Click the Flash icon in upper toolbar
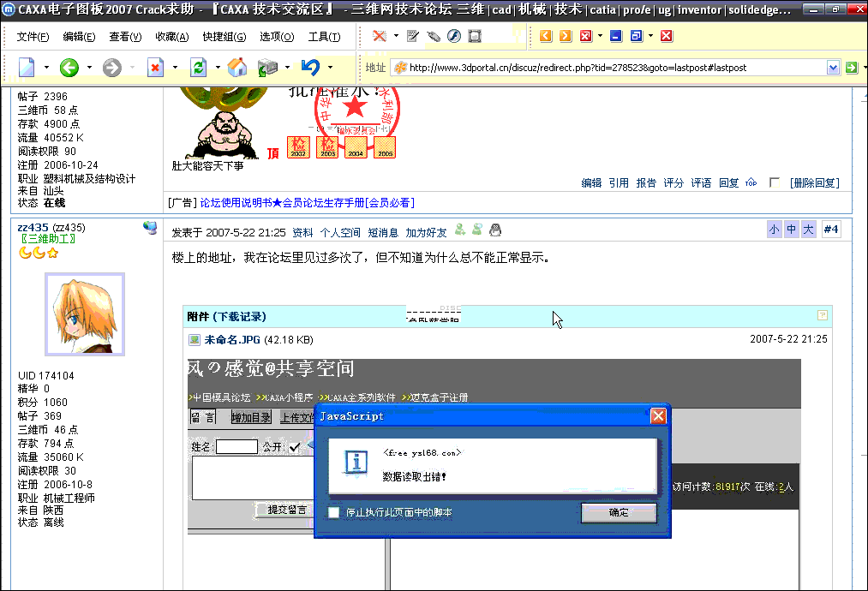Screen dimensions: 868x591 454,36
